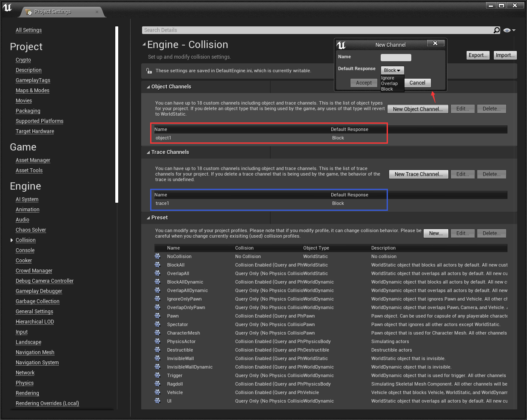Collapse the Preset section
Image resolution: width=527 pixels, height=420 pixels.
(148, 218)
